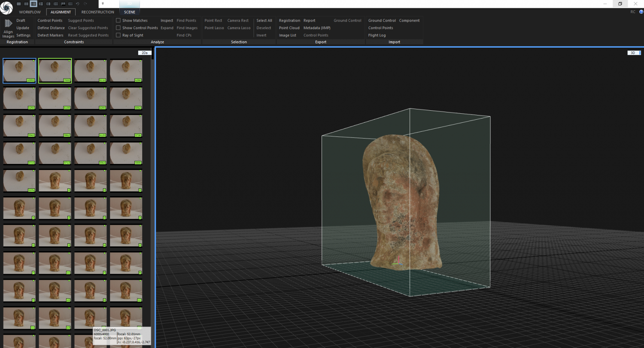Enable the Show Matches checkbox

(118, 21)
